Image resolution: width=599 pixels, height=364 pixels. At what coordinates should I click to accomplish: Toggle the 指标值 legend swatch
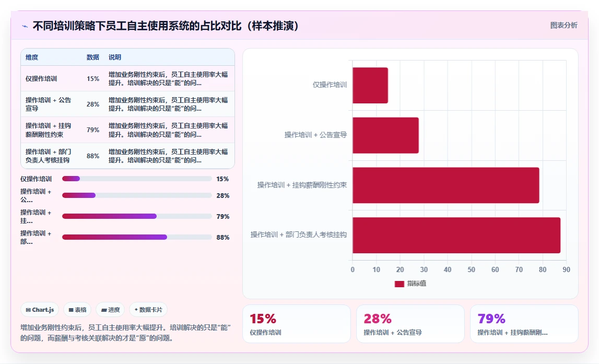click(399, 284)
